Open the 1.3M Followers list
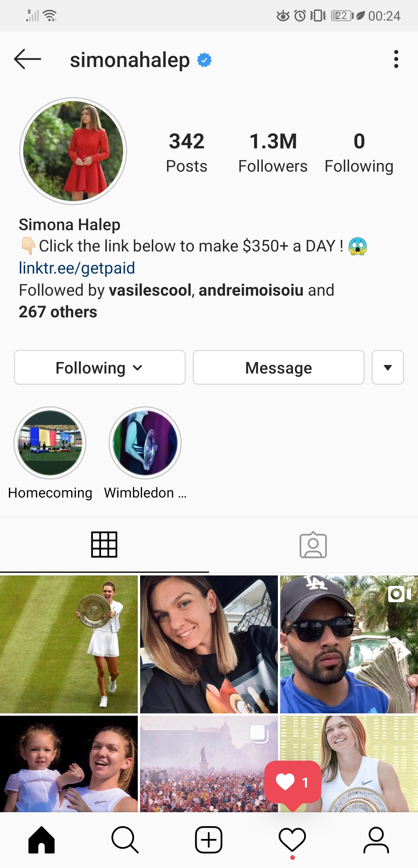418x868 pixels. pos(273,152)
